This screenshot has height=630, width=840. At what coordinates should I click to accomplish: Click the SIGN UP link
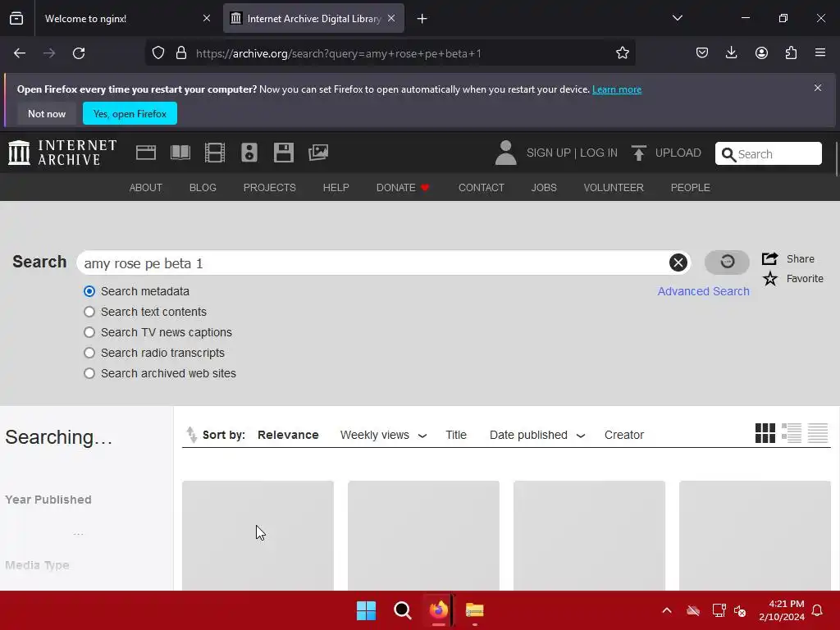(549, 153)
